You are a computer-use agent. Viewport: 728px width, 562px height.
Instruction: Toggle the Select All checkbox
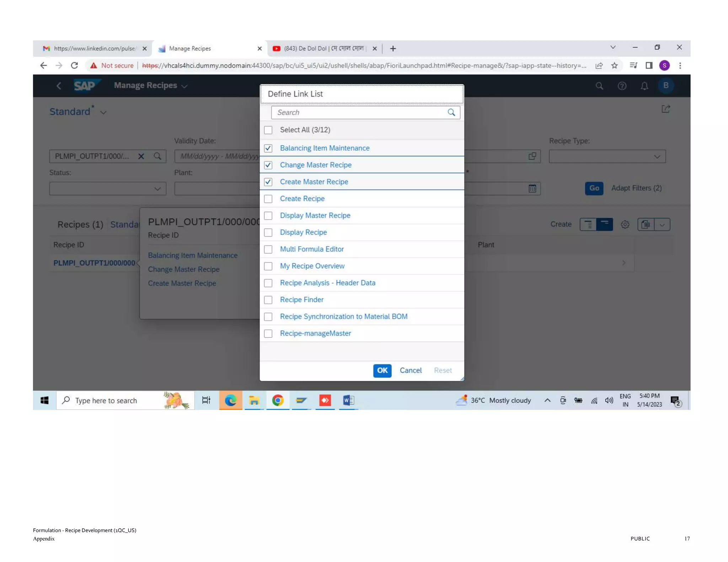pos(268,130)
